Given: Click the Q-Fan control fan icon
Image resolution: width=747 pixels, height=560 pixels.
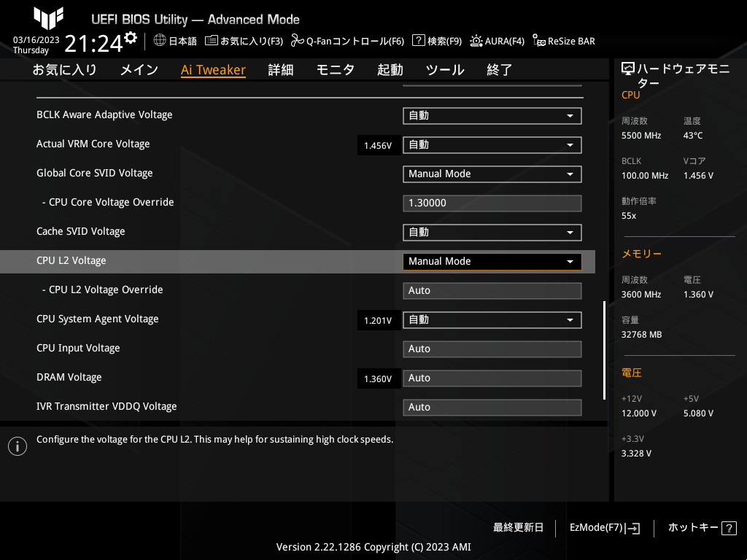Looking at the screenshot, I should point(298,41).
